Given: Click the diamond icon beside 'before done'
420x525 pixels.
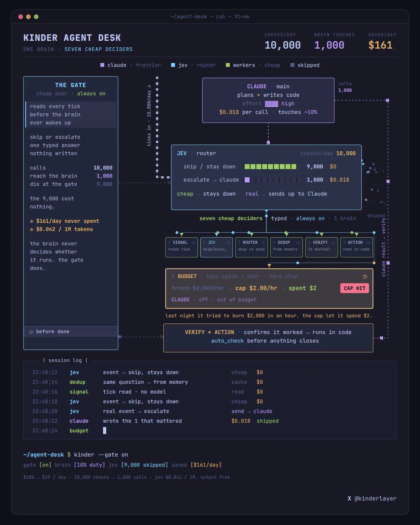Looking at the screenshot, I should (31, 332).
